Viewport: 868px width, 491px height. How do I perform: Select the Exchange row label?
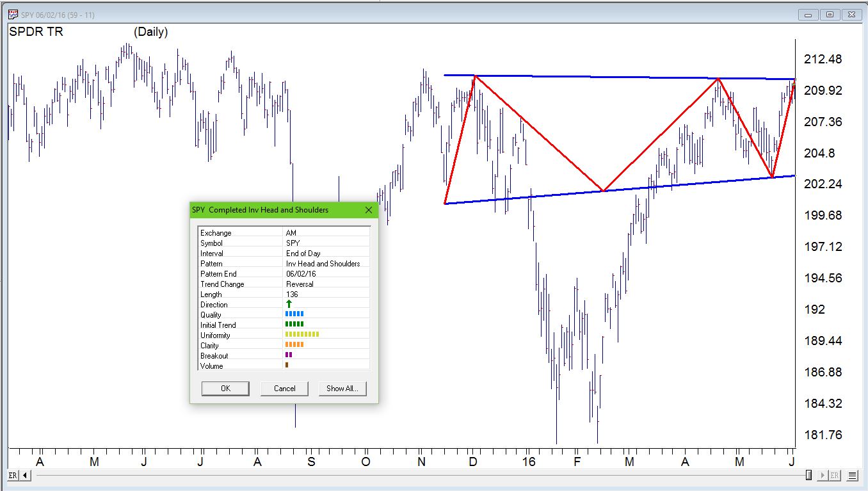pyautogui.click(x=216, y=233)
